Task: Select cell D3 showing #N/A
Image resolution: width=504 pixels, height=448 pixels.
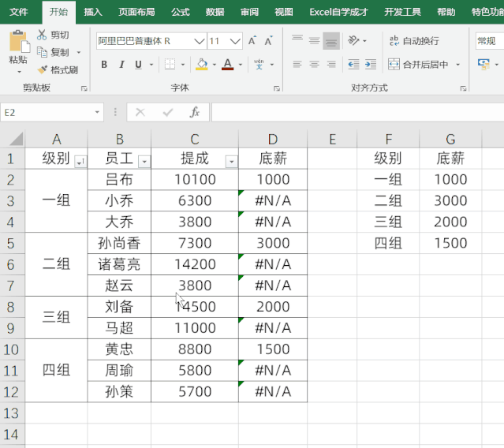Action: coord(273,200)
